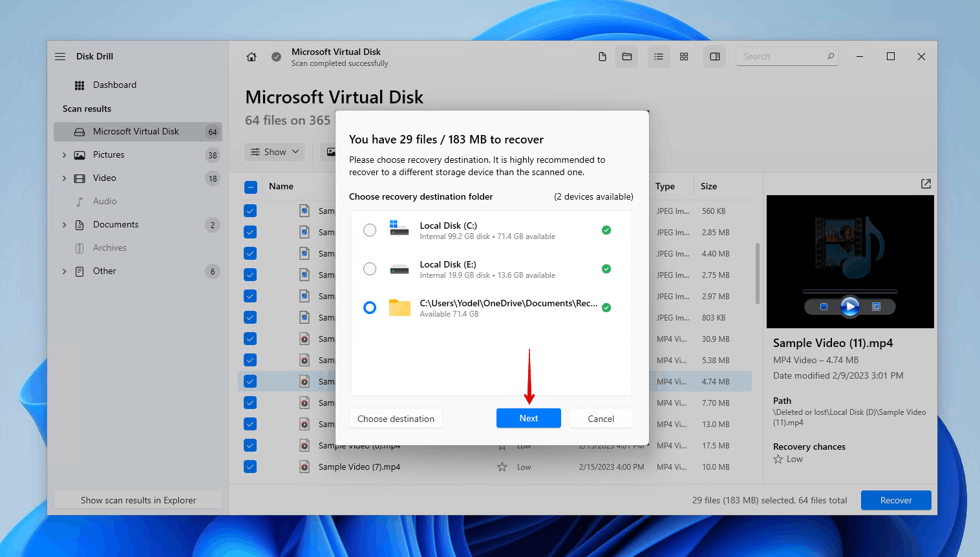Sort by the Size column header

tap(709, 186)
